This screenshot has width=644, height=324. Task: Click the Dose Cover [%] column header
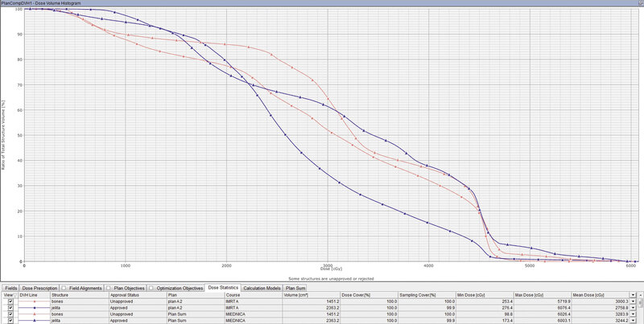(x=369, y=295)
